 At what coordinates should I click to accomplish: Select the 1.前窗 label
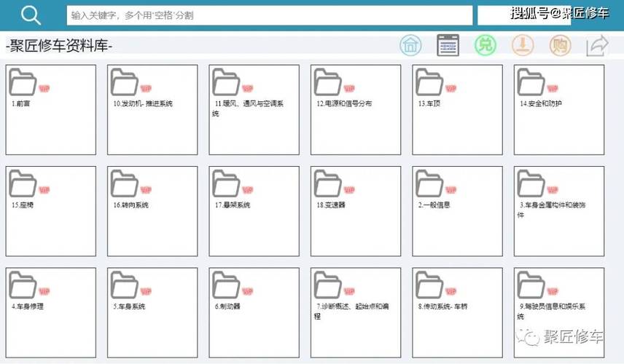point(20,103)
